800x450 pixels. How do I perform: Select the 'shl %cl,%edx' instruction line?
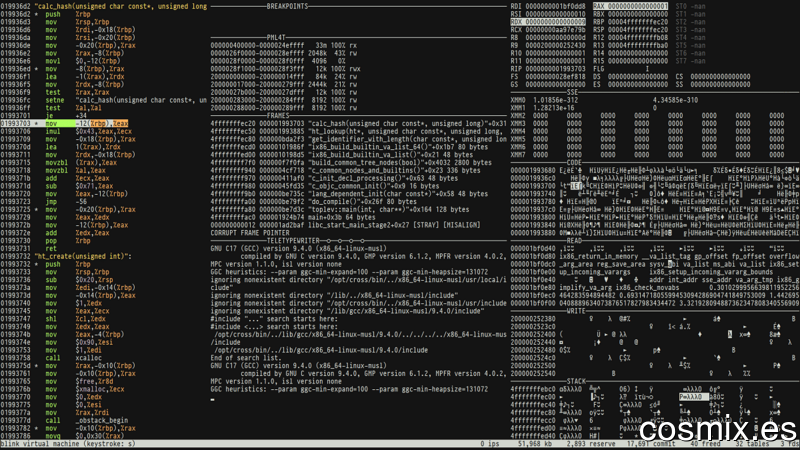(x=53, y=319)
